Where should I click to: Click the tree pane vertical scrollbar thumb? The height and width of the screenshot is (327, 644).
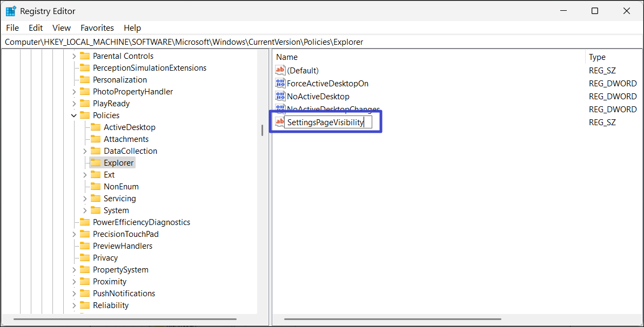pyautogui.click(x=262, y=130)
